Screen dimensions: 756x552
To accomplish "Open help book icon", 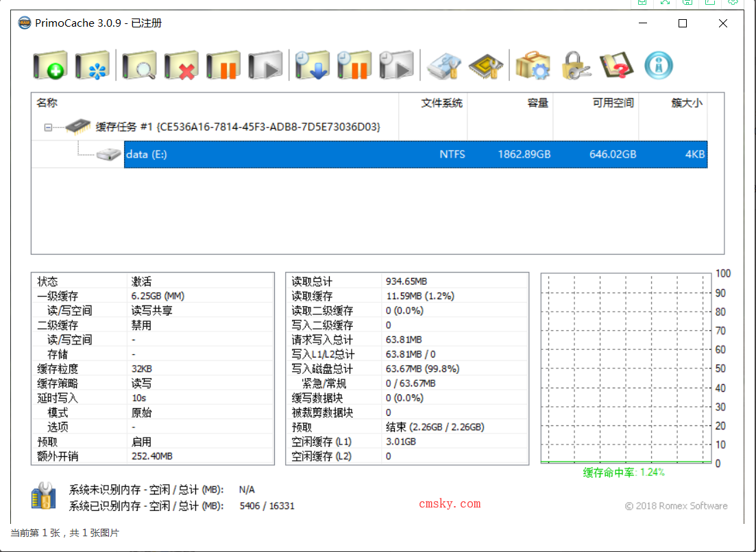I will point(617,66).
